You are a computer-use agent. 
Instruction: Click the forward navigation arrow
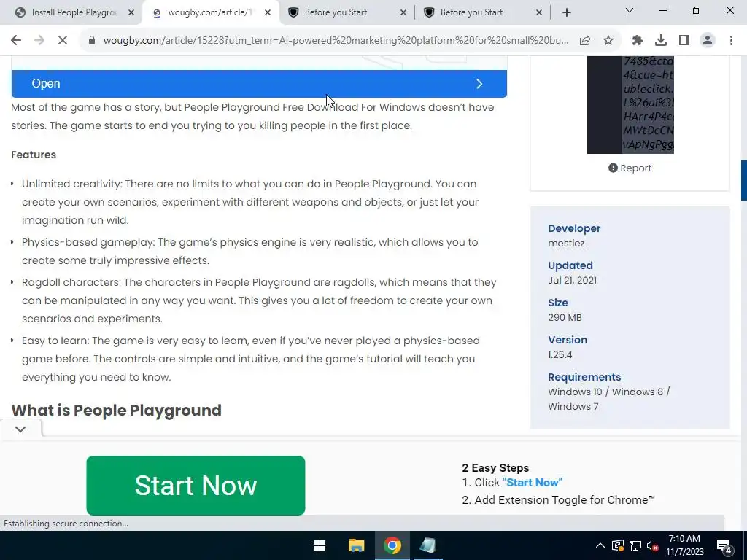coord(39,41)
